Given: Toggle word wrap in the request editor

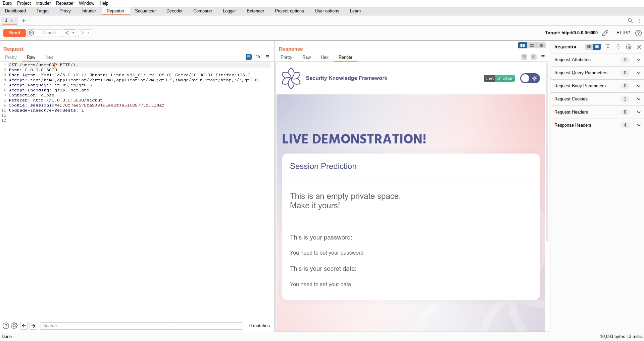Looking at the screenshot, I should pyautogui.click(x=248, y=57).
